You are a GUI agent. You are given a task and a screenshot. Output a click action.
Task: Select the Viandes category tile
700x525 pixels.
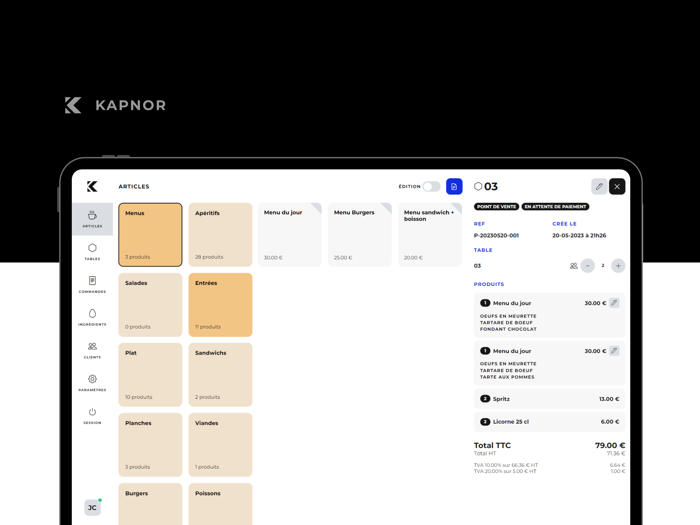tap(221, 445)
